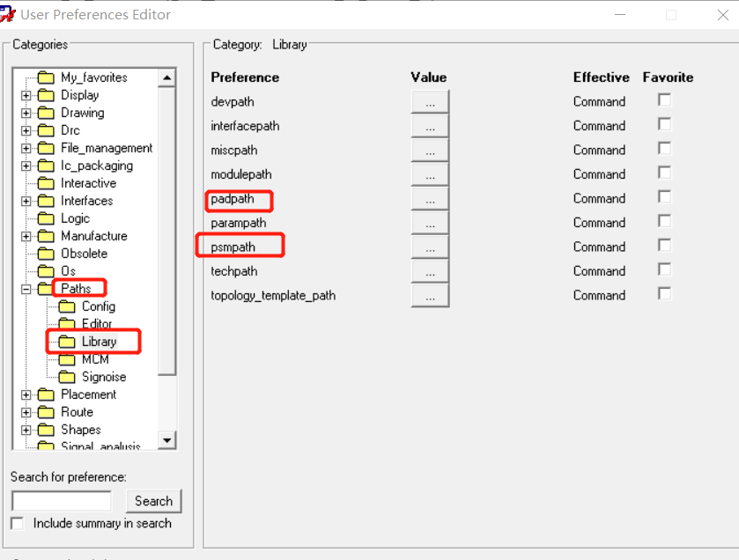Expand the Placement category

pyautogui.click(x=26, y=394)
